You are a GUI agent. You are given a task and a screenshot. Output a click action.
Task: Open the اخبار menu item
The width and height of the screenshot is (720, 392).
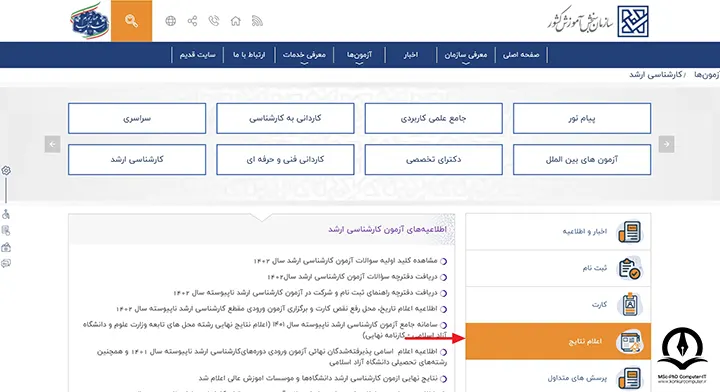click(x=411, y=55)
